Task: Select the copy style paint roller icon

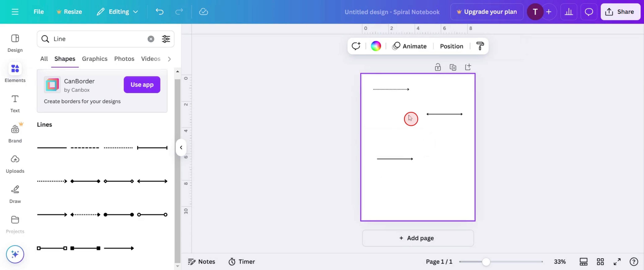Action: (480, 46)
